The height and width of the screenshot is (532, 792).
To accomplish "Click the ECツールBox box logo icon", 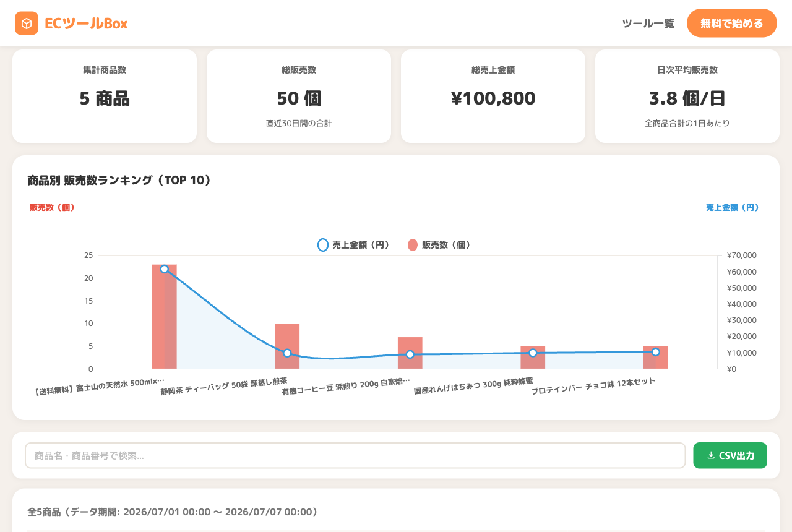I will click(x=27, y=24).
